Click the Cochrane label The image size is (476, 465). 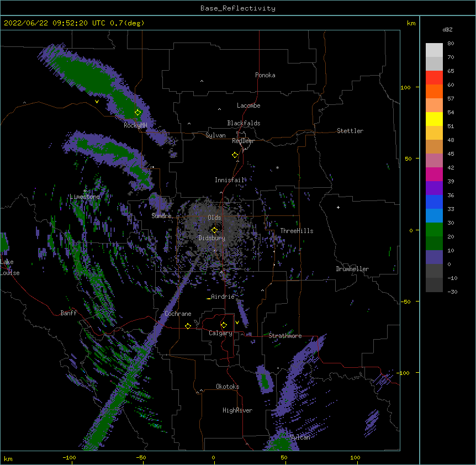coord(178,314)
